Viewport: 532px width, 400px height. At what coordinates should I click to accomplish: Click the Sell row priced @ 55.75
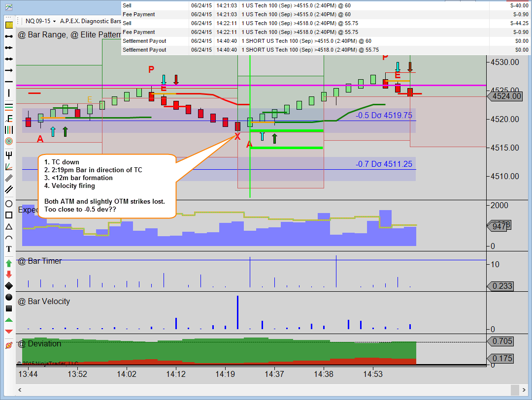(x=326, y=23)
